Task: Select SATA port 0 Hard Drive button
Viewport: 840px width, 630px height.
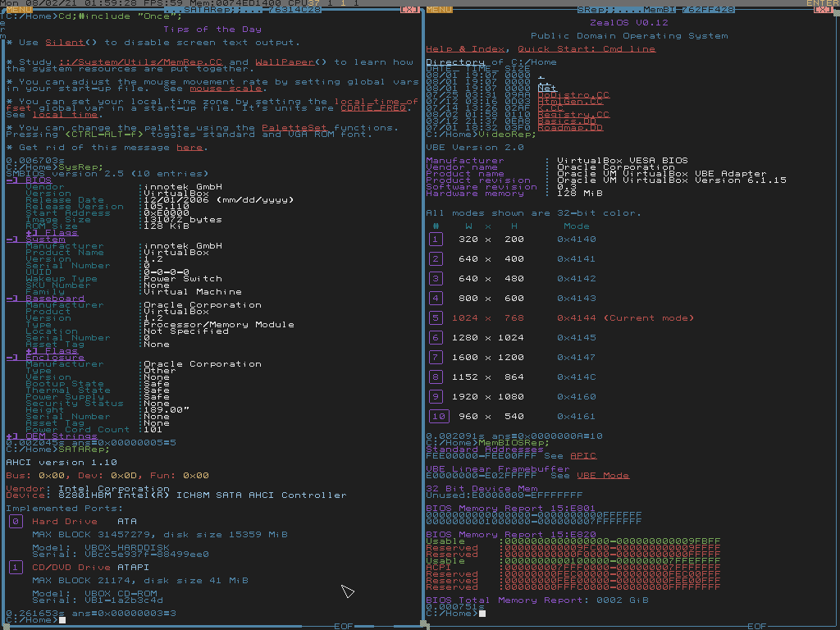Action: pos(16,521)
